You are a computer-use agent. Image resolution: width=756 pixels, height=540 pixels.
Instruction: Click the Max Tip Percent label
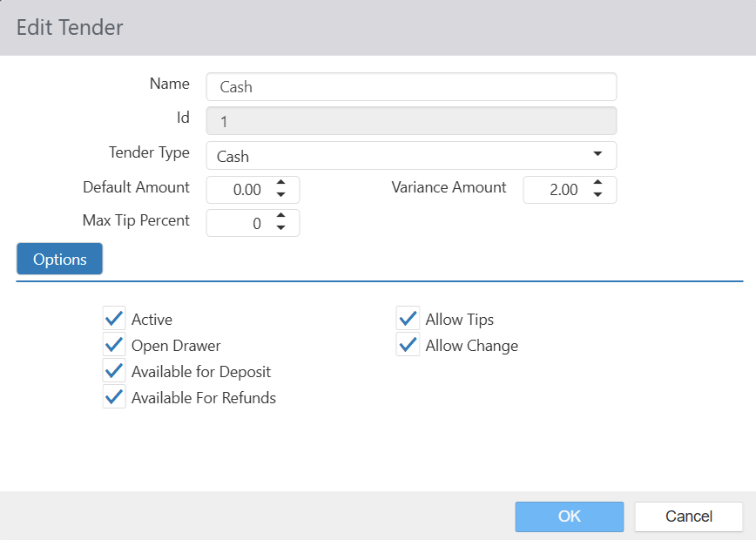tap(136, 220)
